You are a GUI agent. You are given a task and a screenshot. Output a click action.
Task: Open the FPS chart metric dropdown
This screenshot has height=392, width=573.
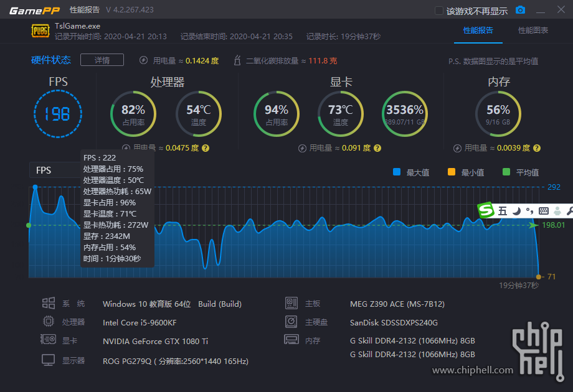(55, 170)
